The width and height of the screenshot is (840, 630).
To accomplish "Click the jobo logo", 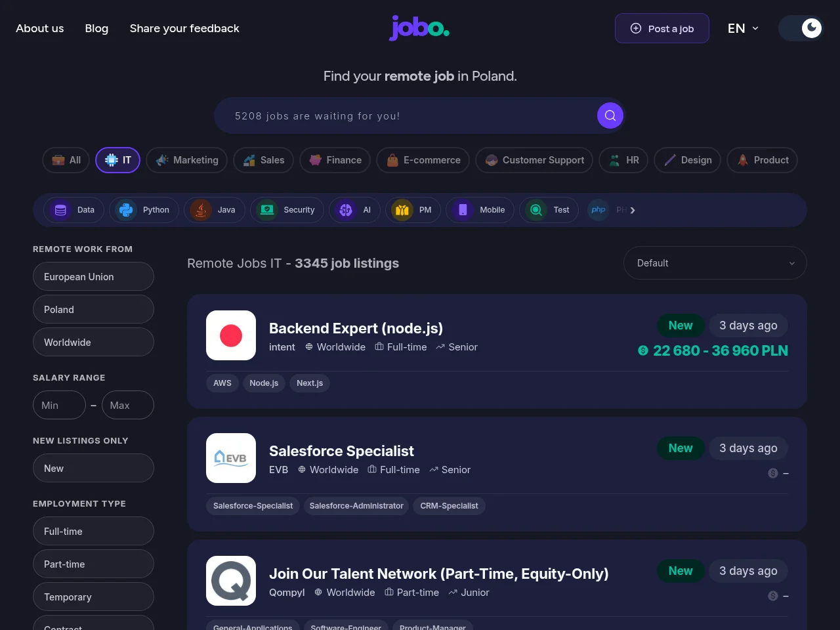I will (x=419, y=28).
